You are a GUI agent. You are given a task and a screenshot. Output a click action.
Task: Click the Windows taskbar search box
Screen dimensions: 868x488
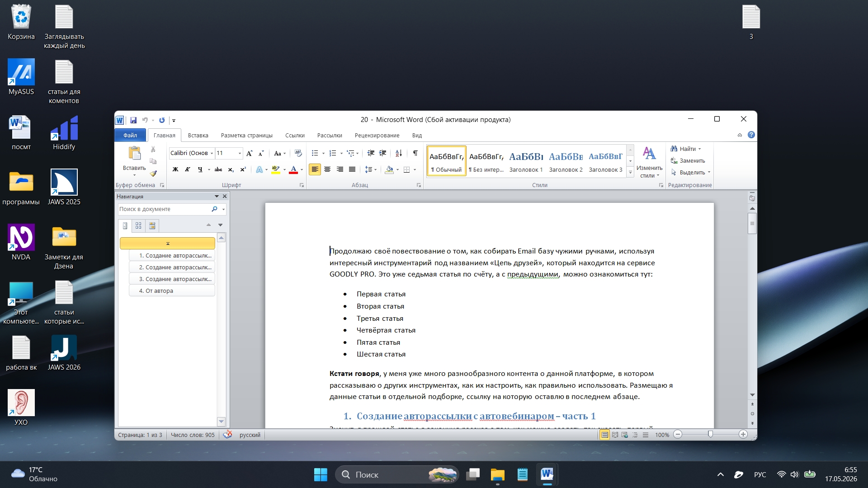(x=396, y=474)
